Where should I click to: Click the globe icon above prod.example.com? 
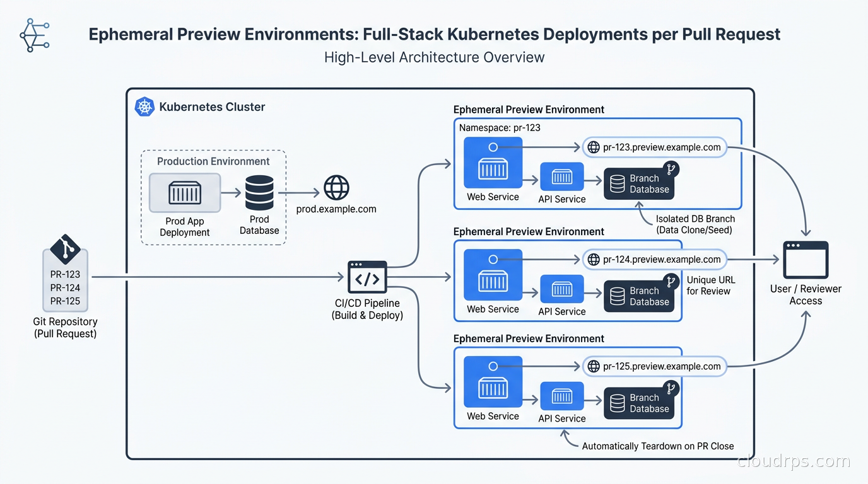pyautogui.click(x=336, y=188)
